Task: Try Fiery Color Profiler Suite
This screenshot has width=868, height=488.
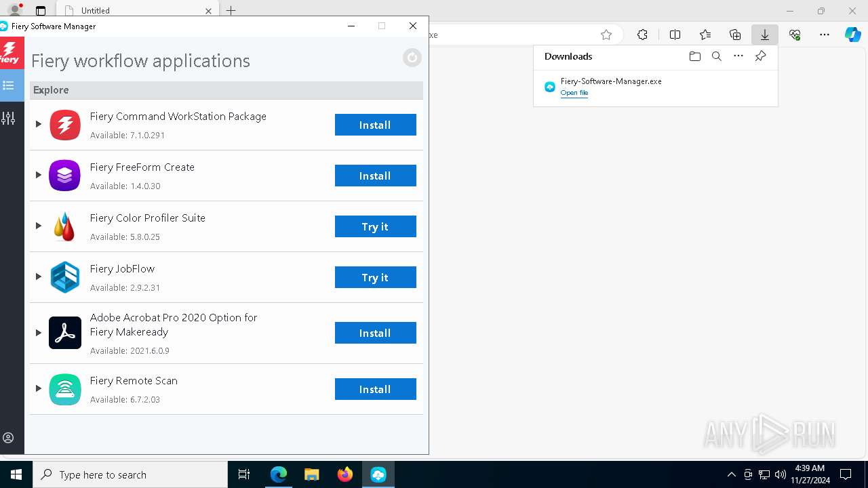Action: [375, 226]
